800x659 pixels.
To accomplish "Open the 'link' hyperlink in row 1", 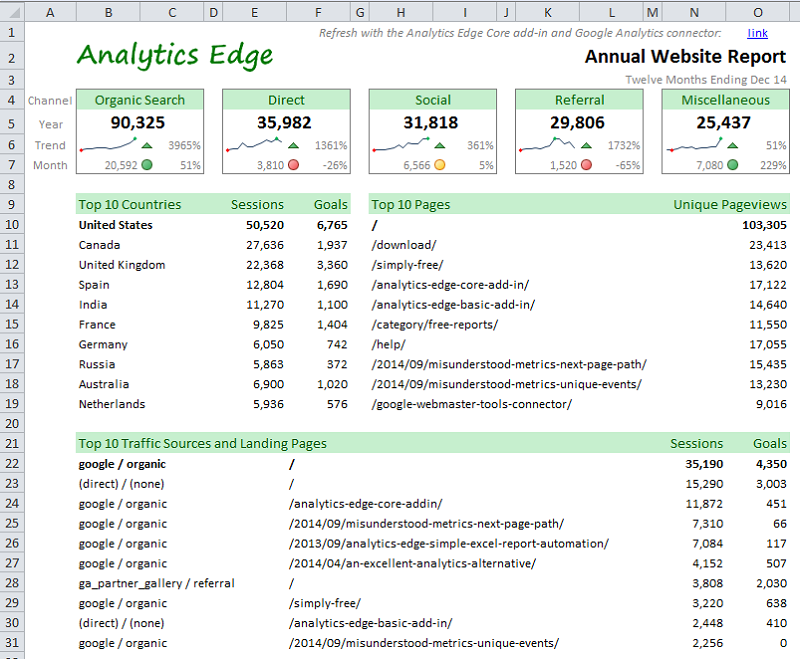I will (x=757, y=33).
